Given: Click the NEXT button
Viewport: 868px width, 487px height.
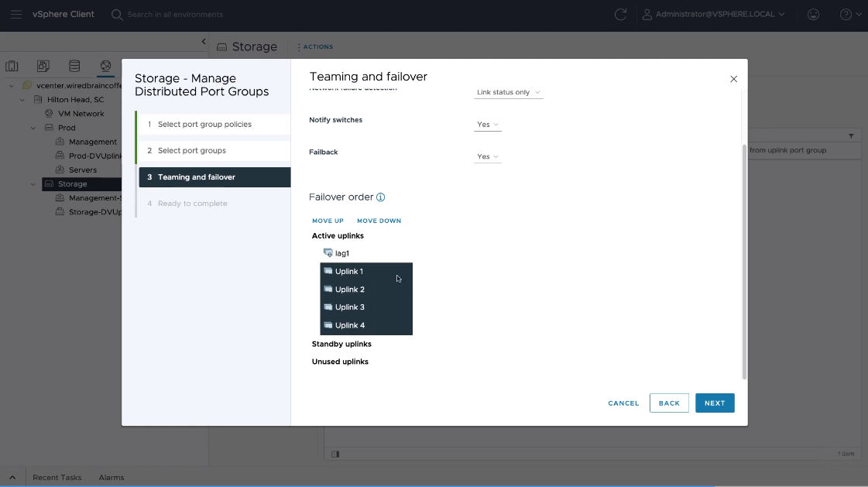Looking at the screenshot, I should tap(714, 403).
